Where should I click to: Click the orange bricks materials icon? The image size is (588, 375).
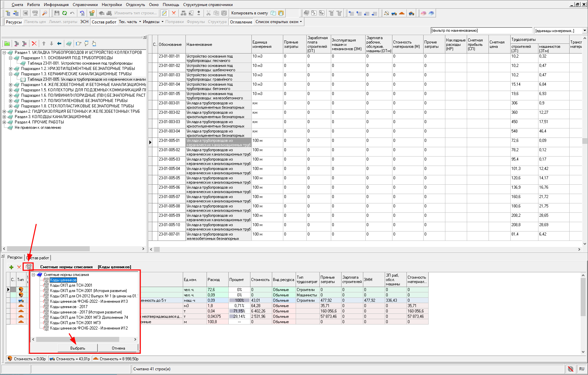click(402, 13)
